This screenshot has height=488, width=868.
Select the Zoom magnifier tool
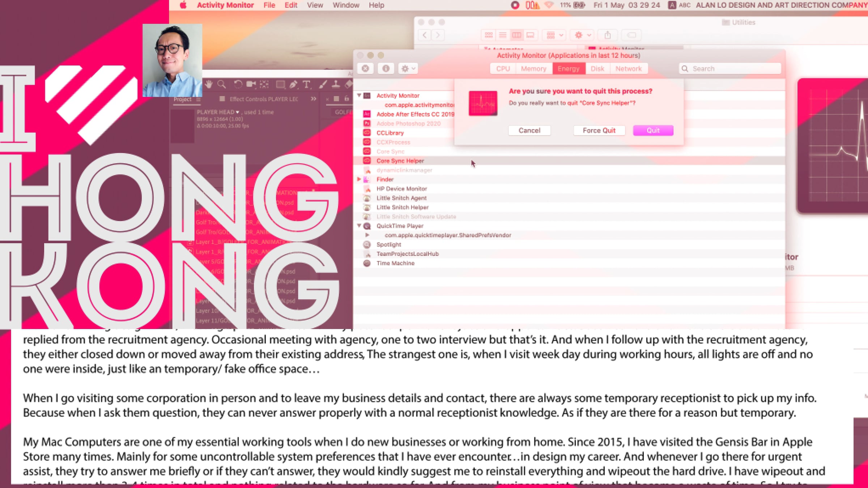222,84
